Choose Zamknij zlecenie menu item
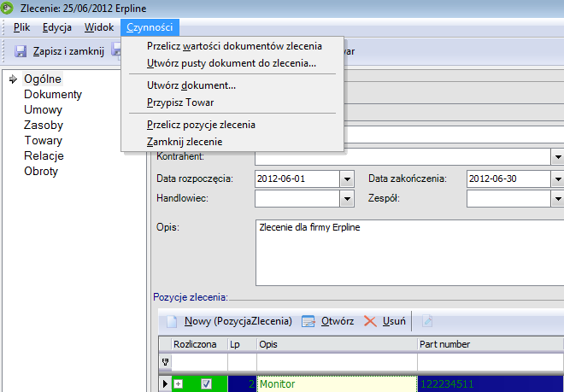 [232, 142]
